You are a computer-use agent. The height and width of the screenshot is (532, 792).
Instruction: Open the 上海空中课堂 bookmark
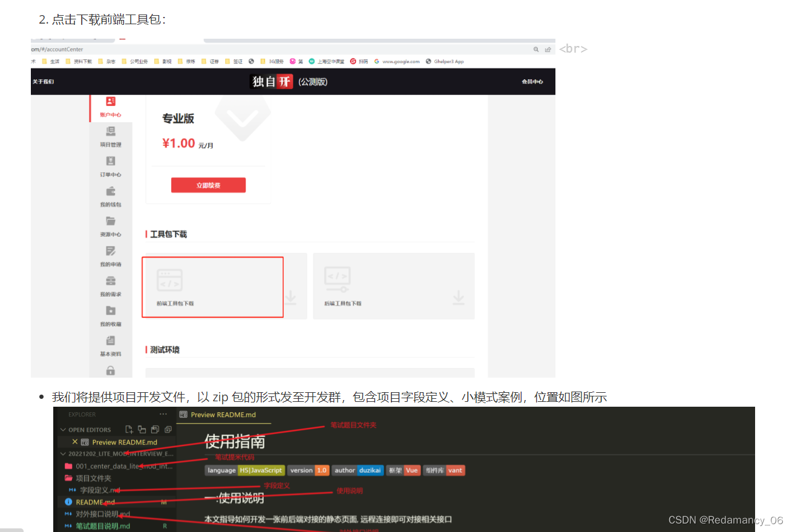(327, 61)
